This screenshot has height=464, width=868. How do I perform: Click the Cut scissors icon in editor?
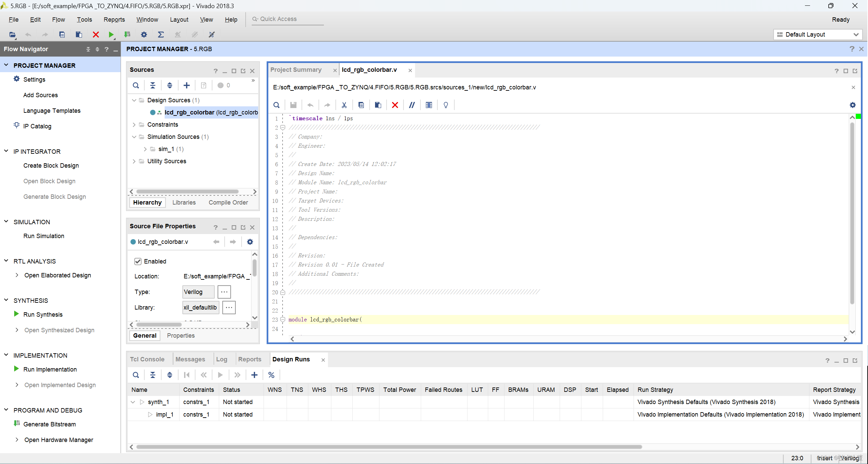[x=344, y=105]
